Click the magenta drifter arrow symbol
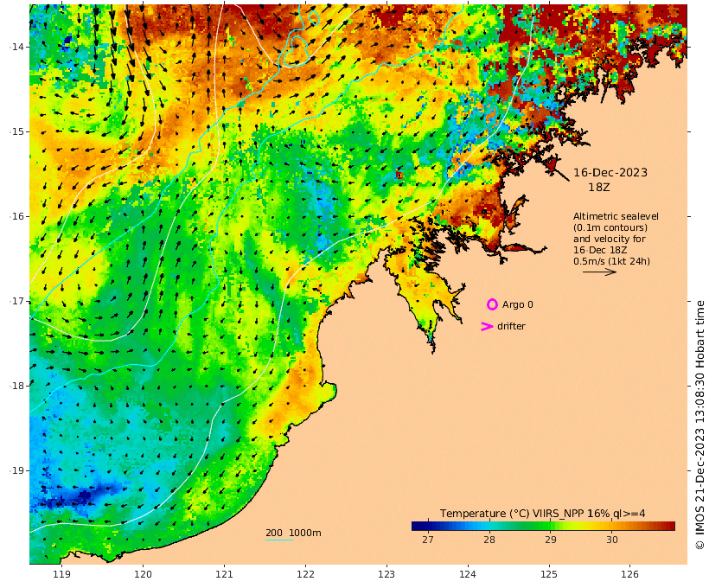Screen dimensions: 709x588 pos(487,326)
